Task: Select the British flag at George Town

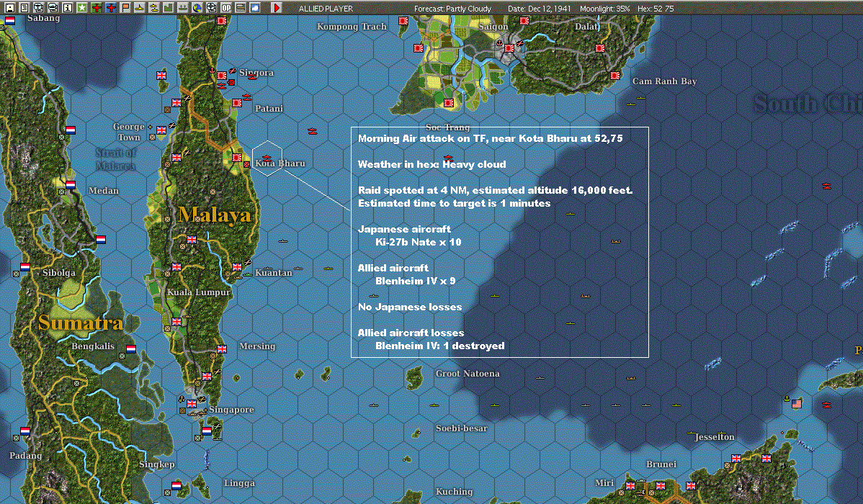Action: coord(161,130)
